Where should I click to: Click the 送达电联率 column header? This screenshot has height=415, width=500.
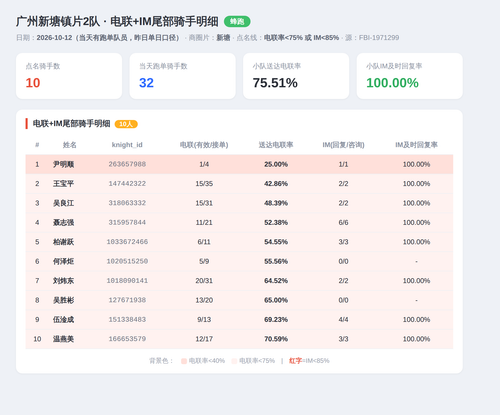coord(276,145)
